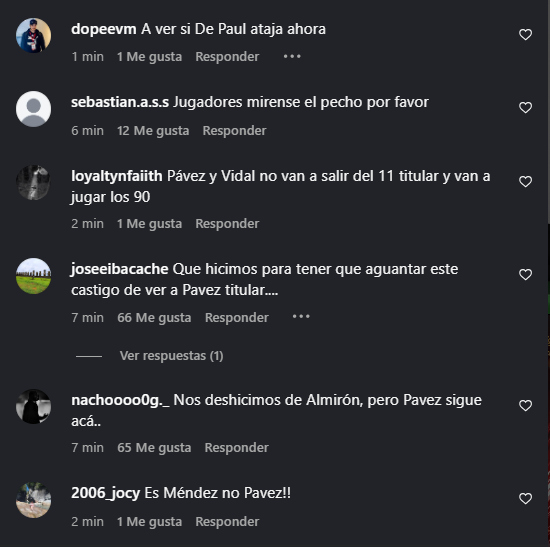The width and height of the screenshot is (550, 547).
Task: Expand Ver respuestas (1) replies
Action: [171, 356]
